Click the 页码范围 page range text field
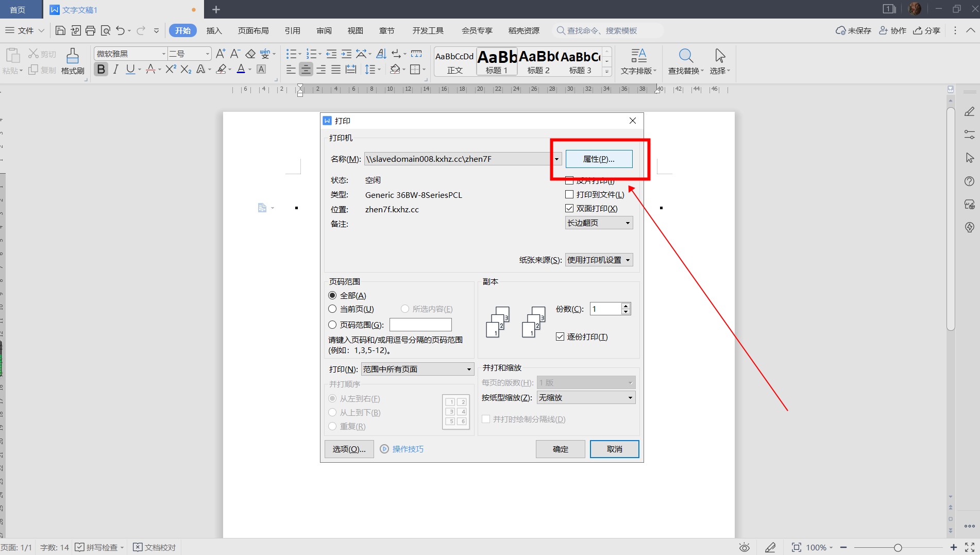Screen dimensions: 980x555 point(420,325)
